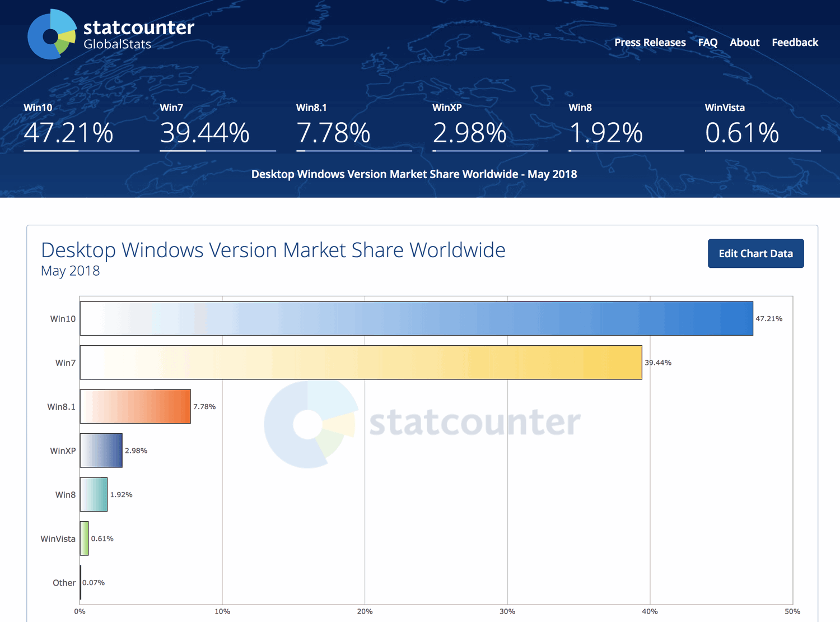Click the Feedback navigation link
The image size is (840, 622).
click(x=795, y=42)
